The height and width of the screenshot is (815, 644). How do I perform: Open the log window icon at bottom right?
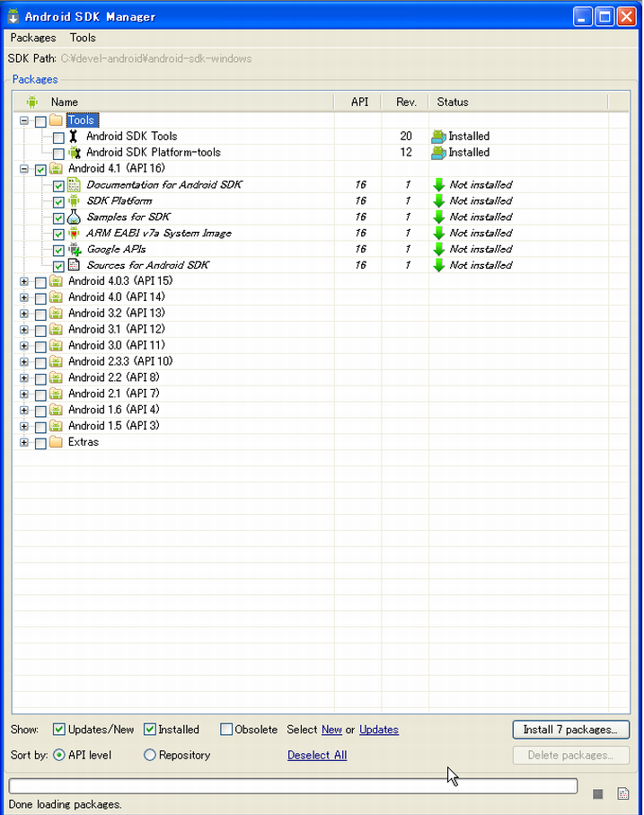point(623,793)
